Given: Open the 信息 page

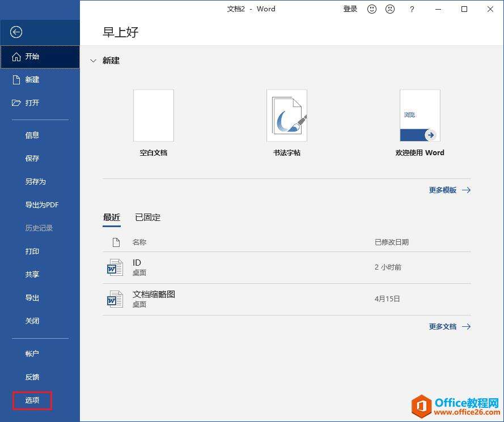Looking at the screenshot, I should point(32,135).
